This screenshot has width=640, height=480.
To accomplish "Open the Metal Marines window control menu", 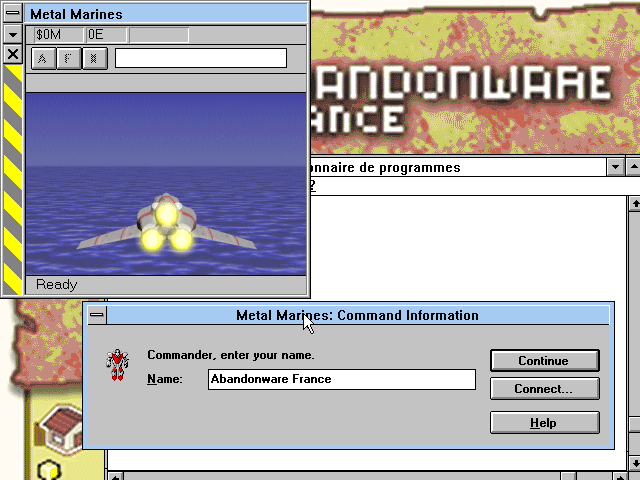I will pyautogui.click(x=13, y=13).
